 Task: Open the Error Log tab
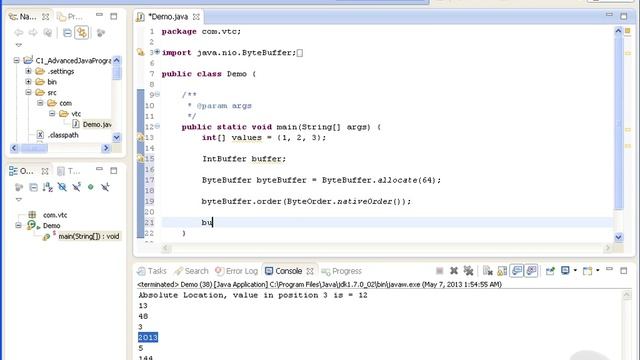click(x=236, y=271)
